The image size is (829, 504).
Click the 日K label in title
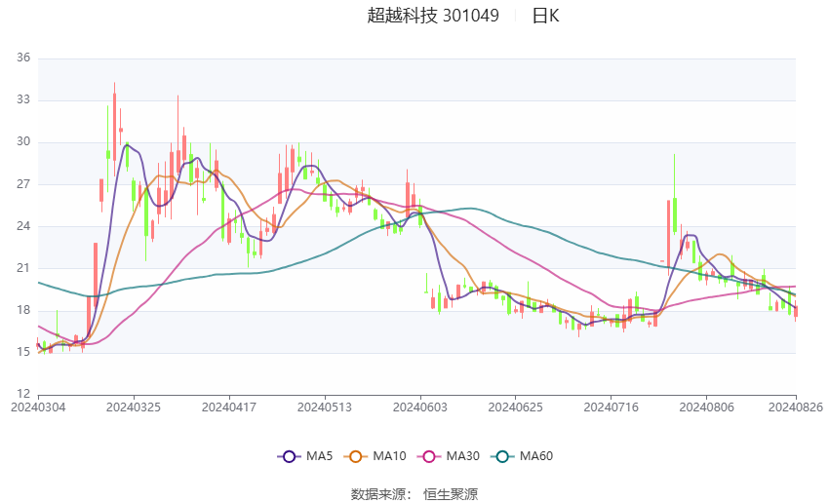coord(545,16)
